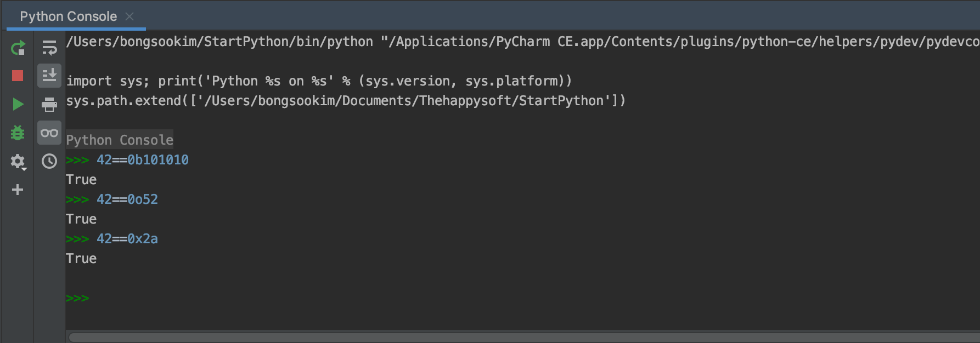The height and width of the screenshot is (343, 980).
Task: Click the 42==0b101010 command line
Action: 143,160
